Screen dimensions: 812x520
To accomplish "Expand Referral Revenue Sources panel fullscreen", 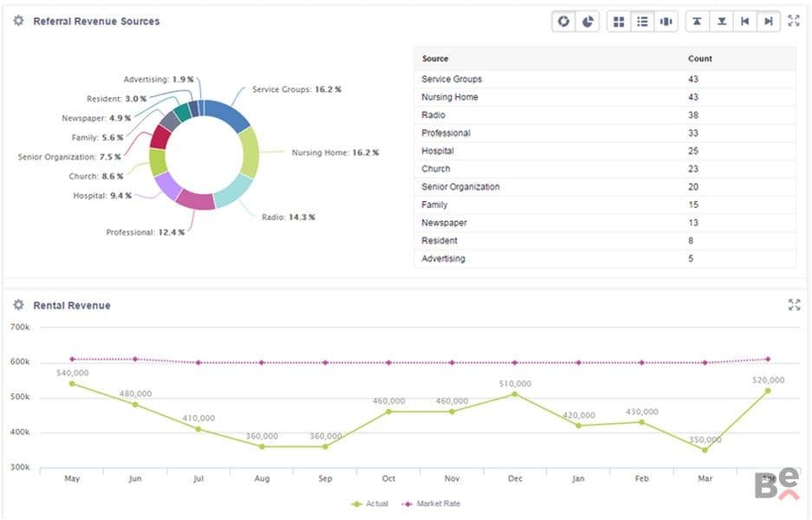I will click(794, 21).
